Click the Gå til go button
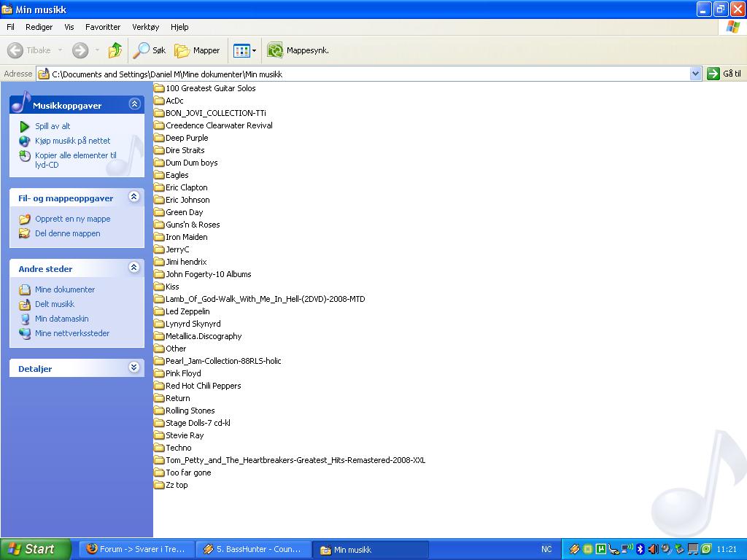Image resolution: width=747 pixels, height=560 pixels. 724,74
